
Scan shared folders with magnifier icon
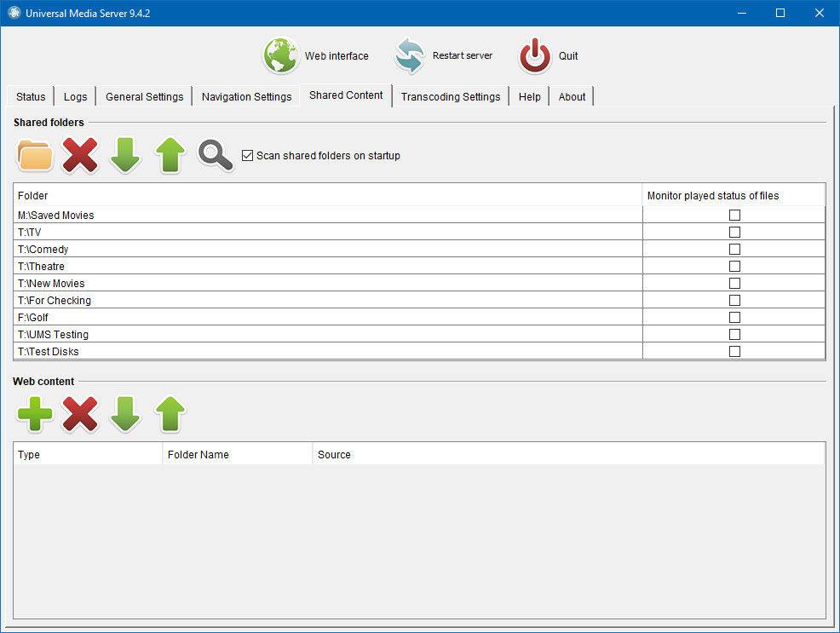[x=216, y=155]
